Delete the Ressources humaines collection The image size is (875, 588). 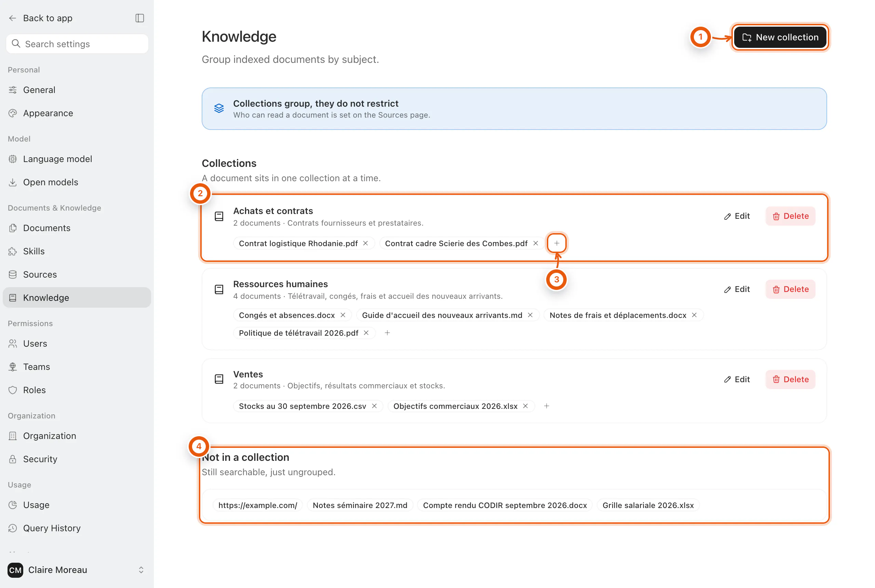pyautogui.click(x=790, y=289)
